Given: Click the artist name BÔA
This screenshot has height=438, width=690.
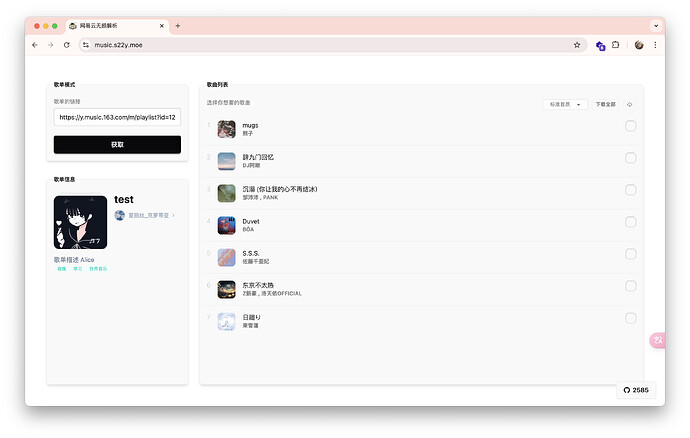Looking at the screenshot, I should pos(248,229).
